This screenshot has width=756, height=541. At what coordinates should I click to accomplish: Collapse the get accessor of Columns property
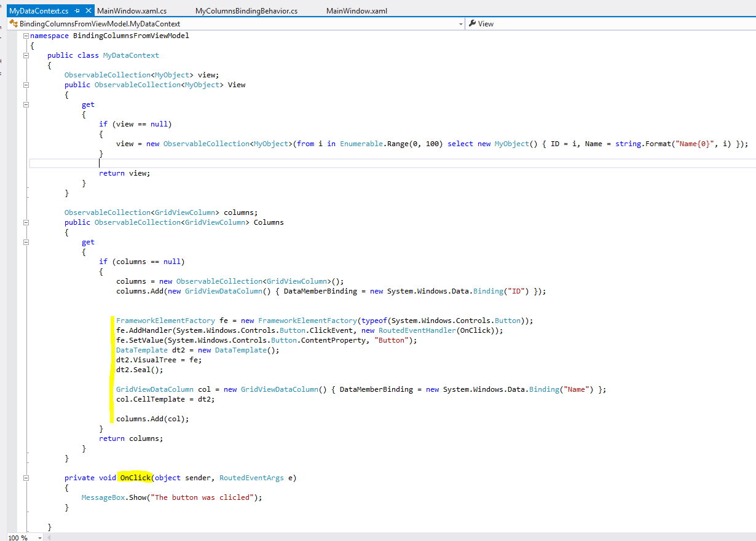point(26,242)
